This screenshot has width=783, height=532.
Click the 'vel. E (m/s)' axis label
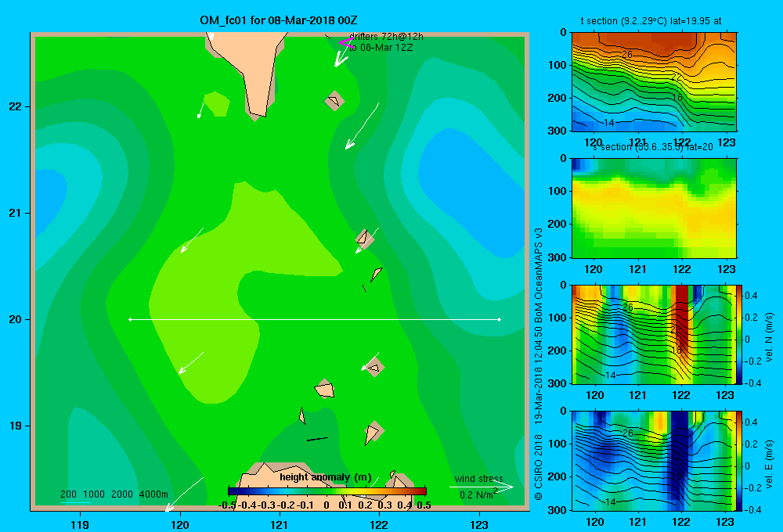point(769,463)
